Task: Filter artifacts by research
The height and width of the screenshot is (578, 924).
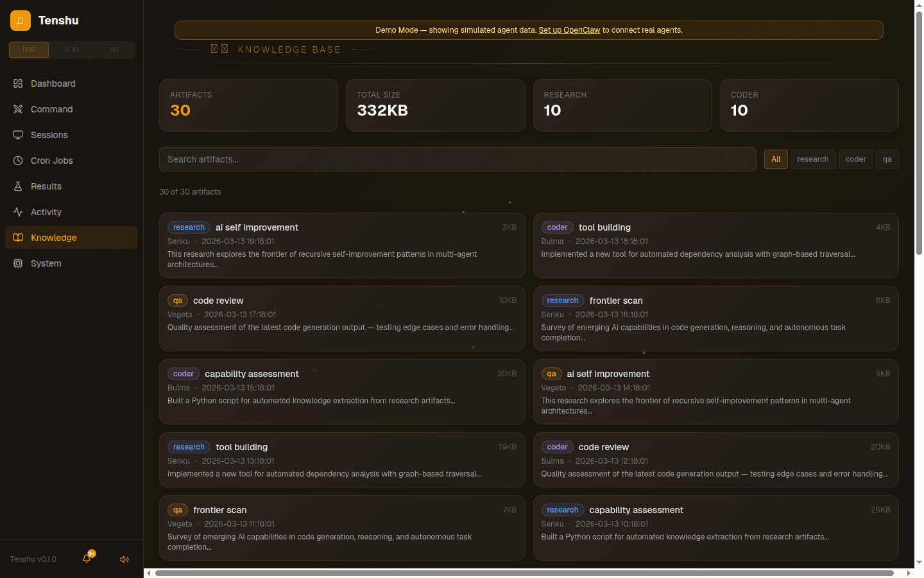Action: tap(812, 159)
